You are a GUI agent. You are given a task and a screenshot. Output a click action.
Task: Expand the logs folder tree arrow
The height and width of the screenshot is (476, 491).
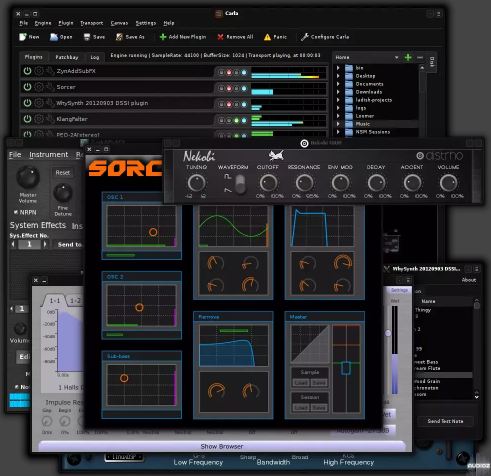pos(338,108)
